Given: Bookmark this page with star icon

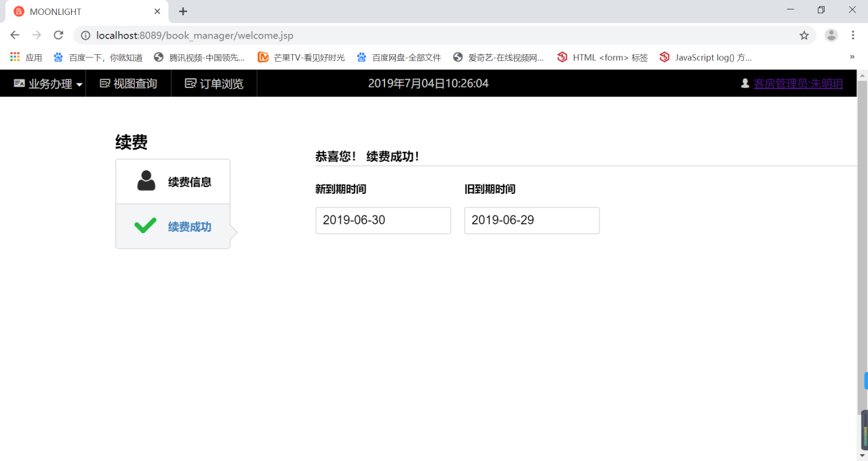Looking at the screenshot, I should pyautogui.click(x=804, y=35).
